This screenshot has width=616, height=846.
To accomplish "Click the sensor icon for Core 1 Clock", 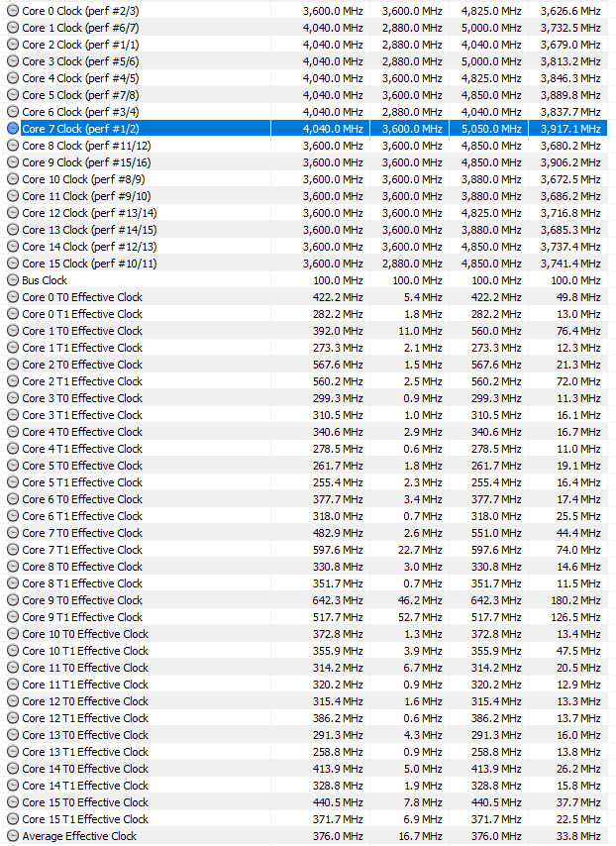I will pos(13,28).
